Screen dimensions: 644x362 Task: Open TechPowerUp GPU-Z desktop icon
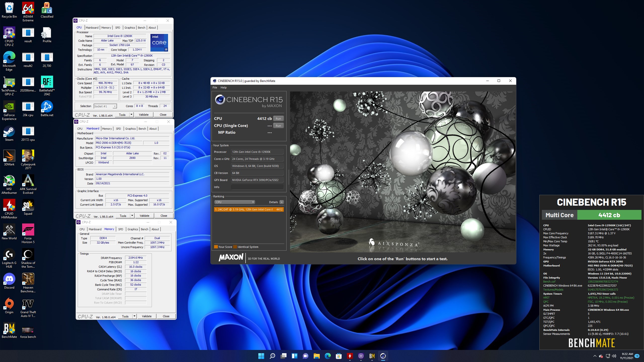9,86
